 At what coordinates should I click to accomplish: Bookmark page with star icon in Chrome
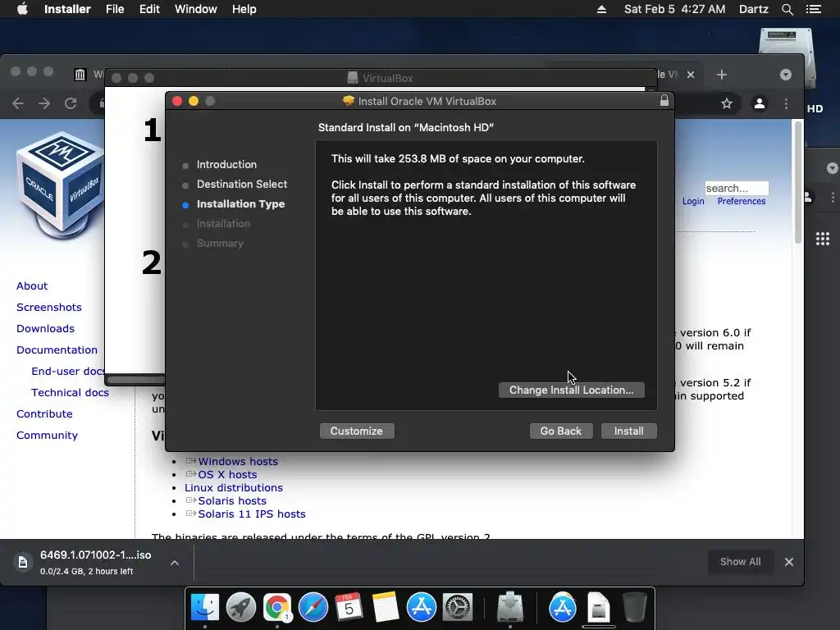pyautogui.click(x=727, y=103)
